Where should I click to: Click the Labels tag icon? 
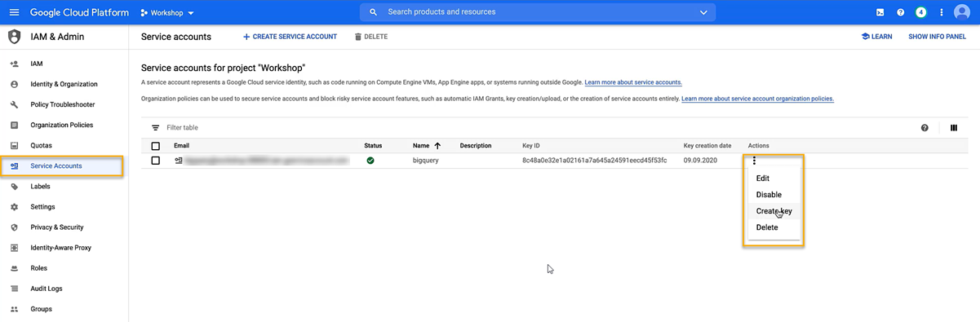(x=14, y=187)
